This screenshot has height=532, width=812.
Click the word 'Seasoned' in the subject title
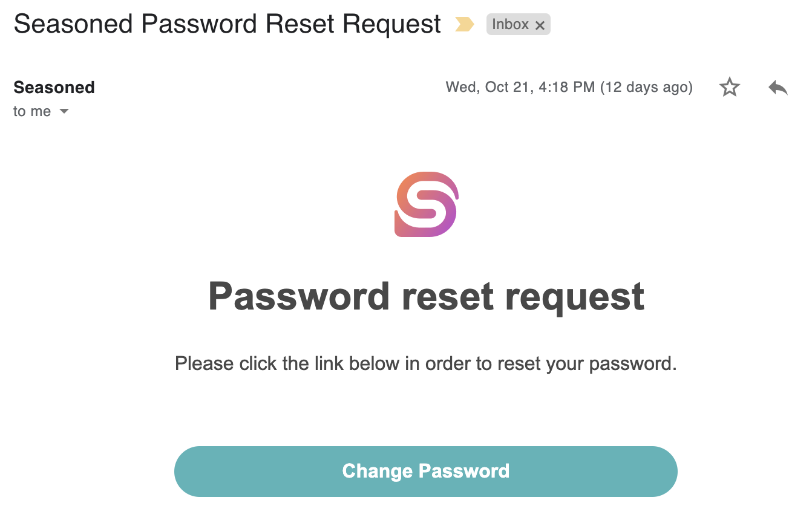click(73, 24)
